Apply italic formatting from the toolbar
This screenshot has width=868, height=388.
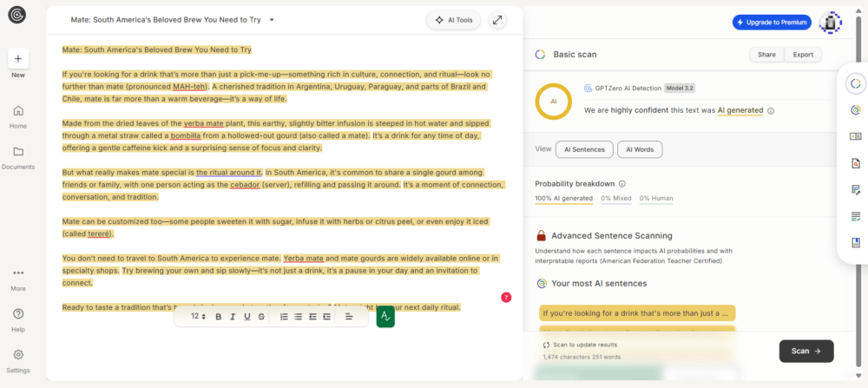(233, 317)
